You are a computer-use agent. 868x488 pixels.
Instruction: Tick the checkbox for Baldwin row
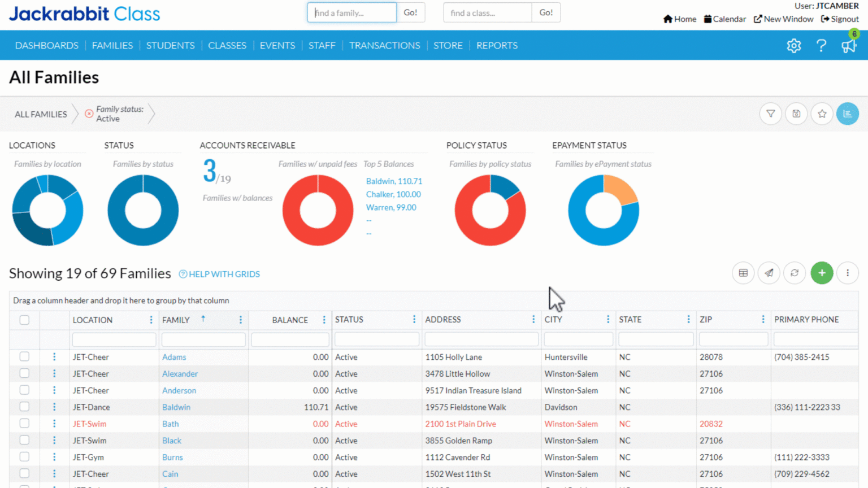[24, 407]
